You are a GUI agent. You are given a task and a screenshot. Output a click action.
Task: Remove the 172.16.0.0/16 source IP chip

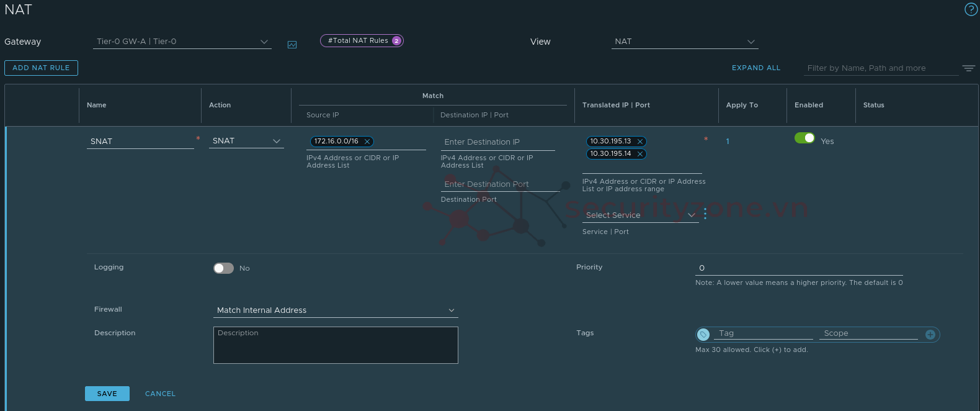point(367,142)
